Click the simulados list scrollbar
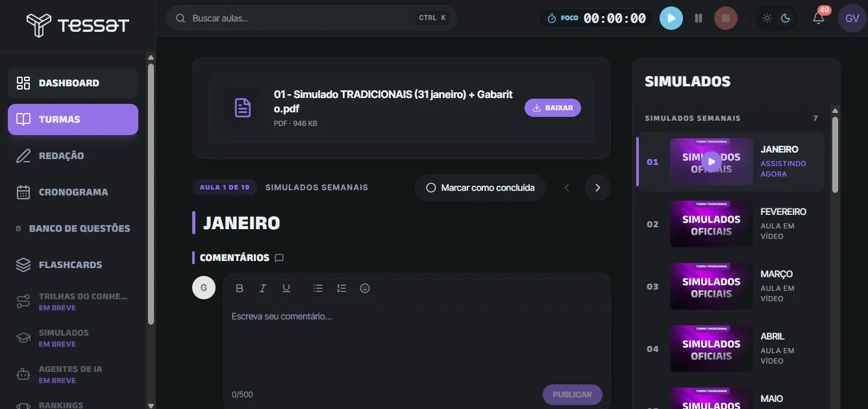This screenshot has width=868, height=409. (835, 155)
